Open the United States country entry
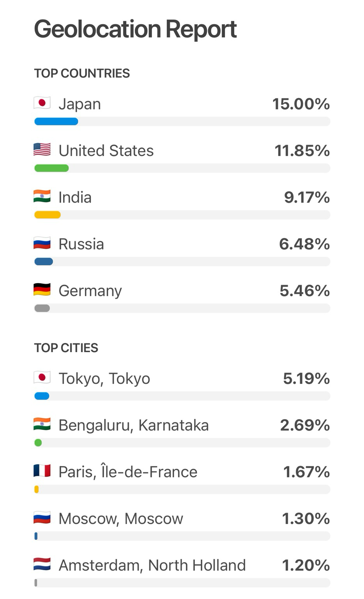364x599 pixels. 106,151
